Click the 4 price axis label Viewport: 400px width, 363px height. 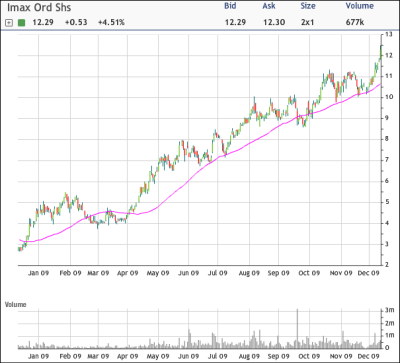click(x=386, y=223)
